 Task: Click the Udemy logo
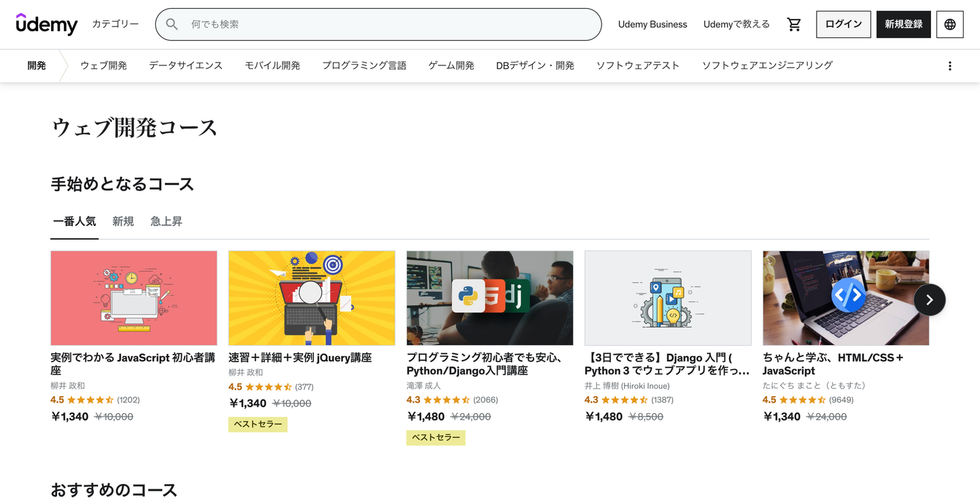pyautogui.click(x=47, y=25)
